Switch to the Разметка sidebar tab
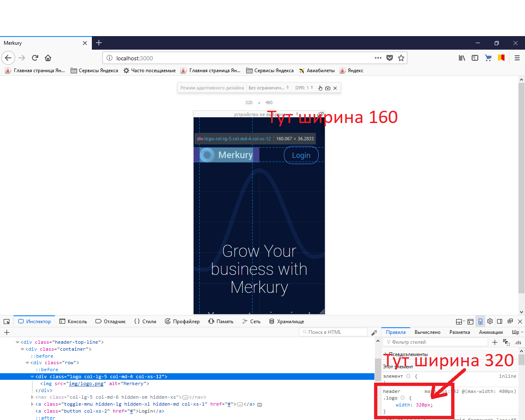 pos(459,332)
